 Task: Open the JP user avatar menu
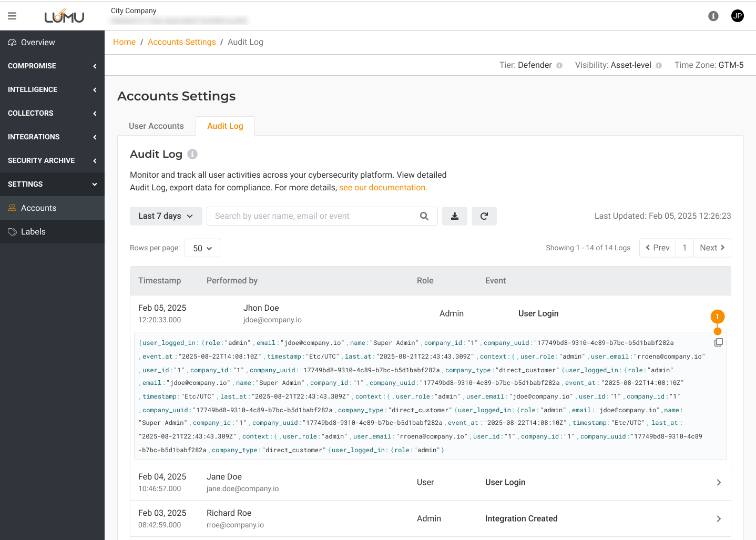[738, 16]
